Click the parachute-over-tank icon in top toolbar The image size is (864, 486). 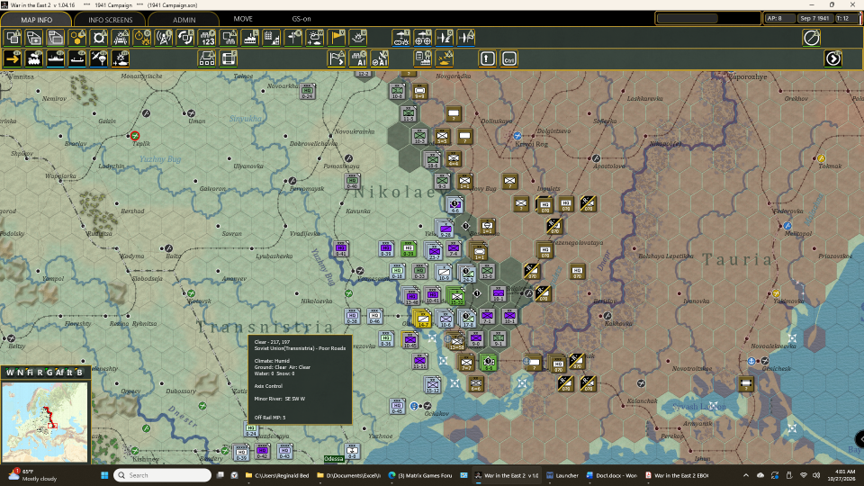tap(401, 37)
